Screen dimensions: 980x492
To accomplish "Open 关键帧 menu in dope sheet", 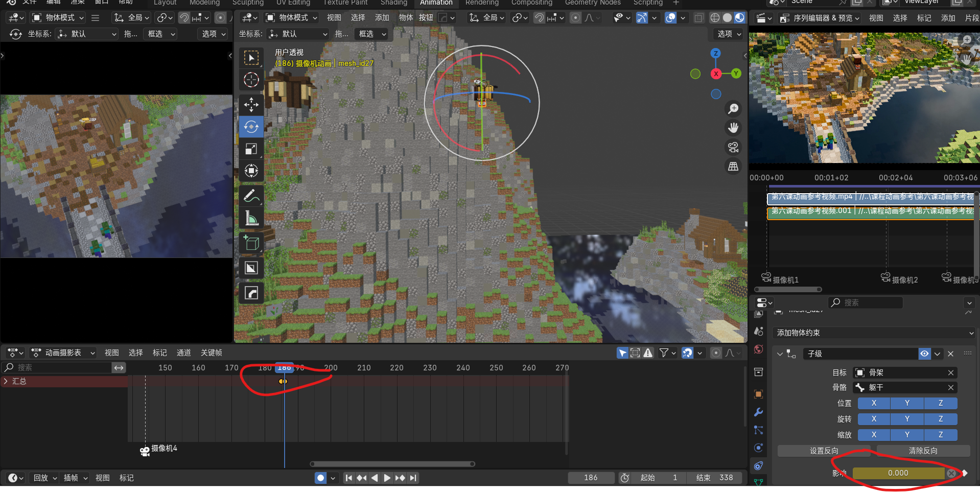I will pyautogui.click(x=211, y=353).
